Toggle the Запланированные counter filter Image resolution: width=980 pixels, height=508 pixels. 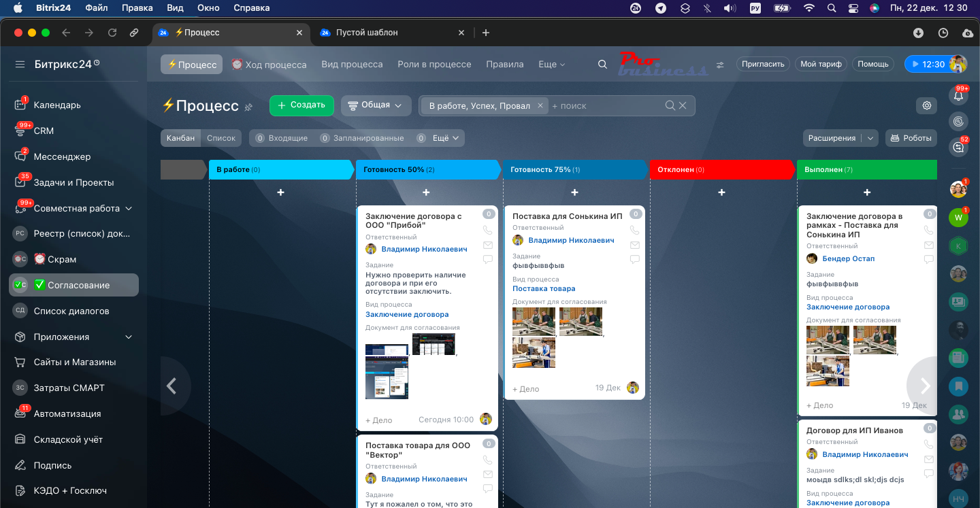[361, 138]
